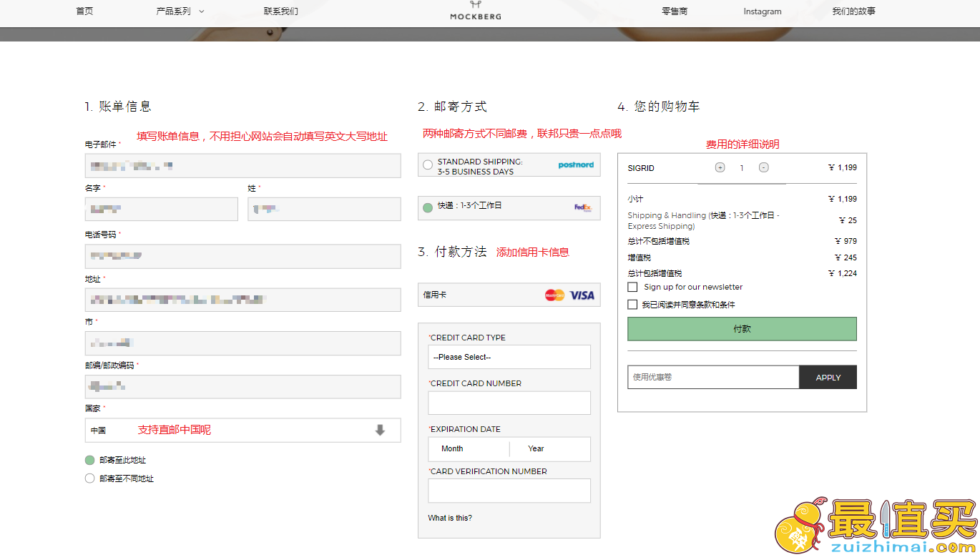Open 我们的故事 page

click(x=853, y=11)
